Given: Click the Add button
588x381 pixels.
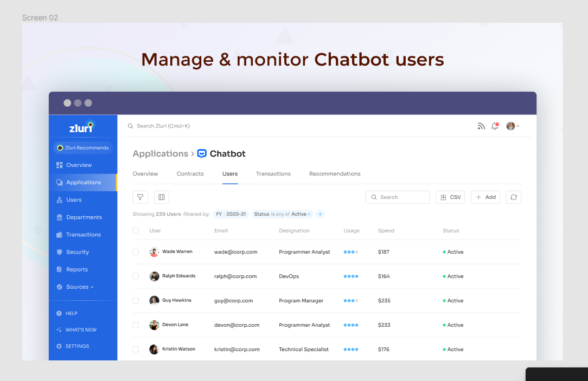Looking at the screenshot, I should (x=485, y=197).
